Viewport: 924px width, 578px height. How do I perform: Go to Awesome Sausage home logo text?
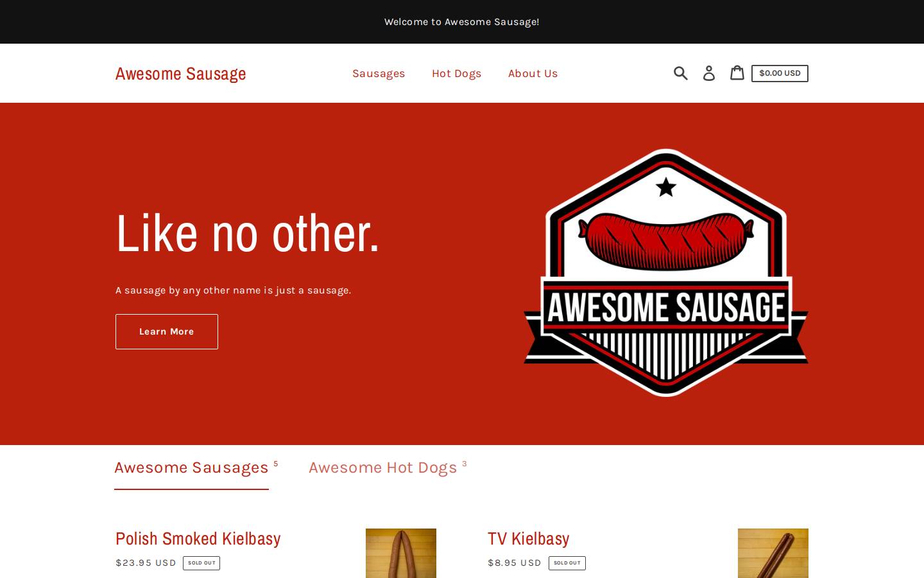(x=181, y=73)
